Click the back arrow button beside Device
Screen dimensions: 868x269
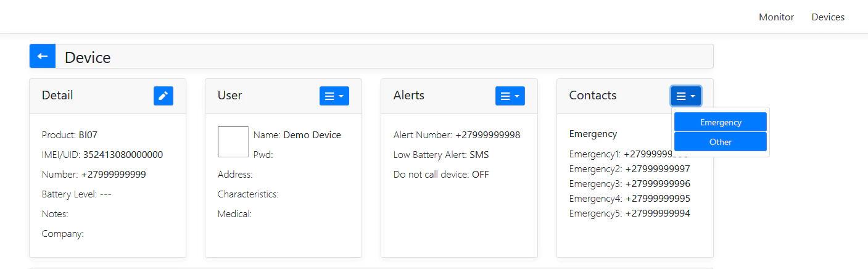point(43,56)
